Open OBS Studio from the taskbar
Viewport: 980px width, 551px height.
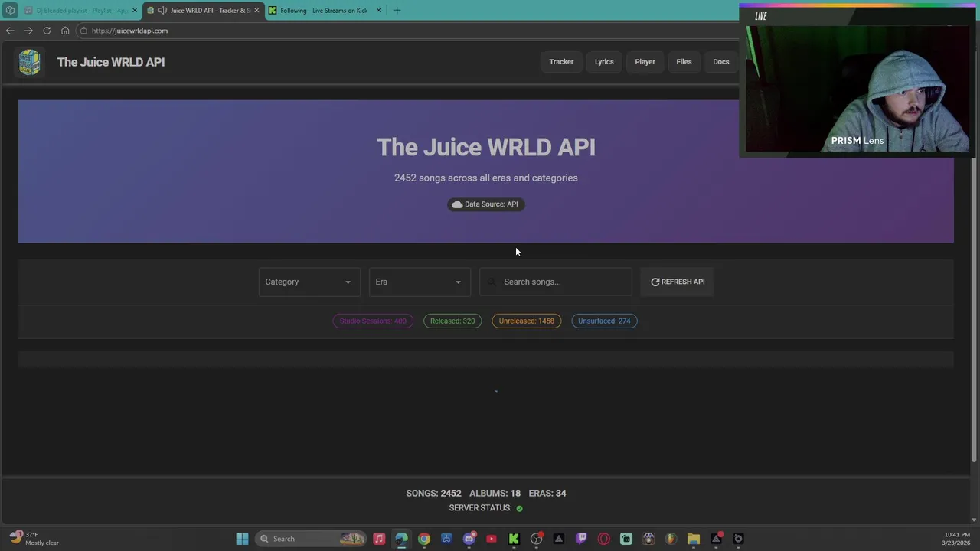536,539
